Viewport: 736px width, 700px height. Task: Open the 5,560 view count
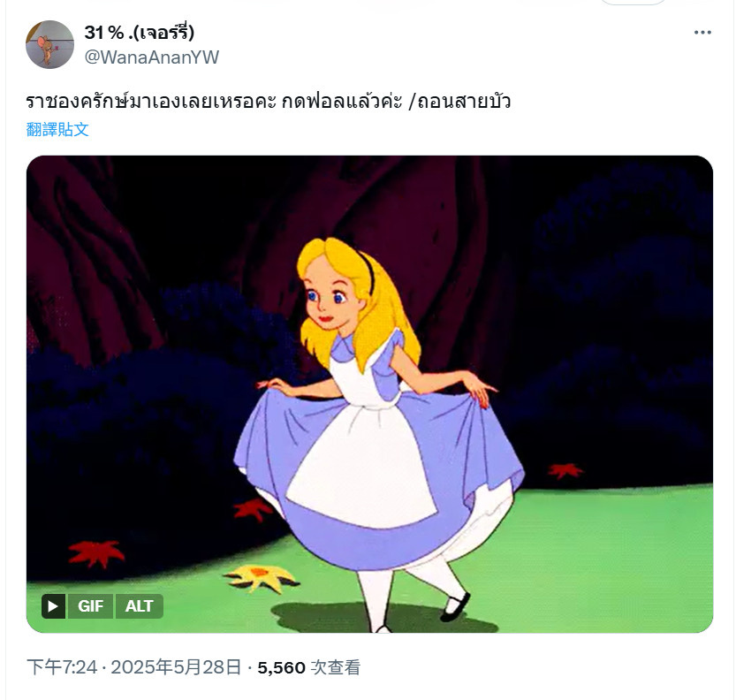coord(281,667)
